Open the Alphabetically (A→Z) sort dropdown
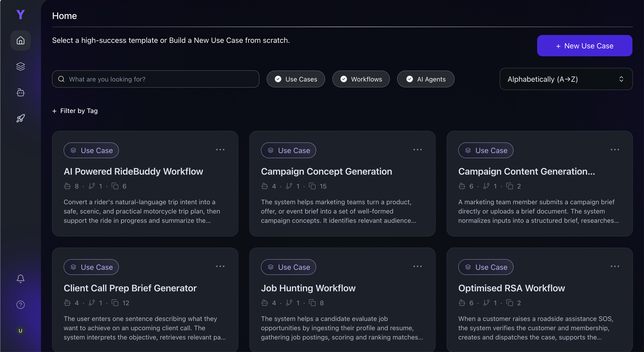 (566, 79)
